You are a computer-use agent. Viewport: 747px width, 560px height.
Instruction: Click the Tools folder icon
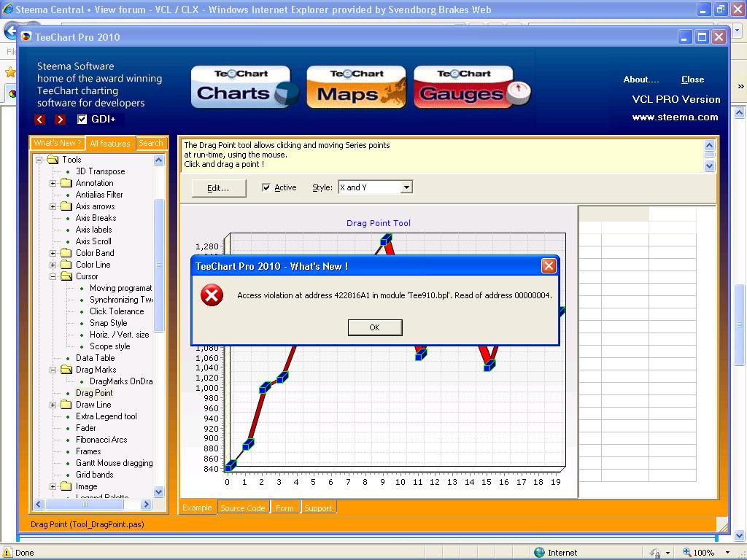pyautogui.click(x=53, y=160)
